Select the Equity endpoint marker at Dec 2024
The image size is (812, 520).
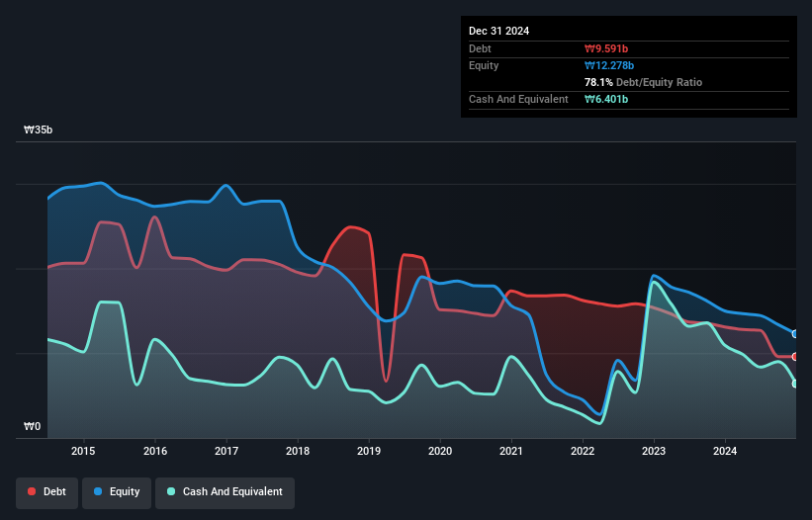click(795, 334)
